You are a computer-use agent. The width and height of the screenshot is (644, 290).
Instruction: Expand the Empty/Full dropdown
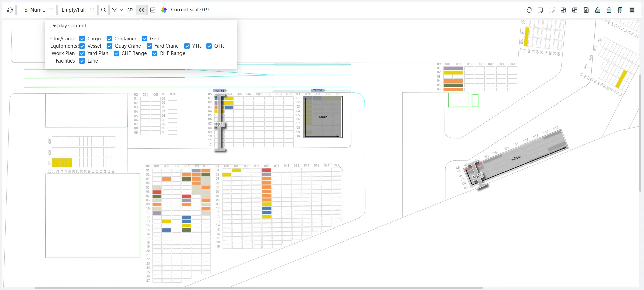point(77,10)
